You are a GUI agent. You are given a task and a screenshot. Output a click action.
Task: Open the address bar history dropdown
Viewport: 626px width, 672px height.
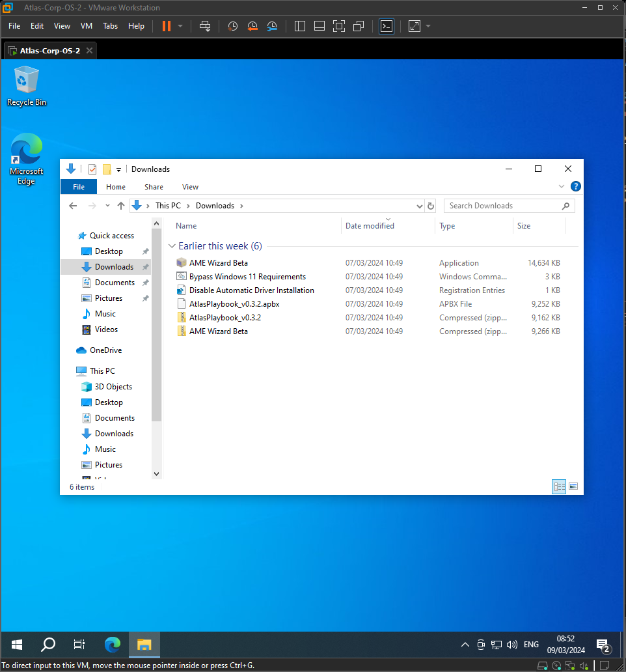coord(420,206)
